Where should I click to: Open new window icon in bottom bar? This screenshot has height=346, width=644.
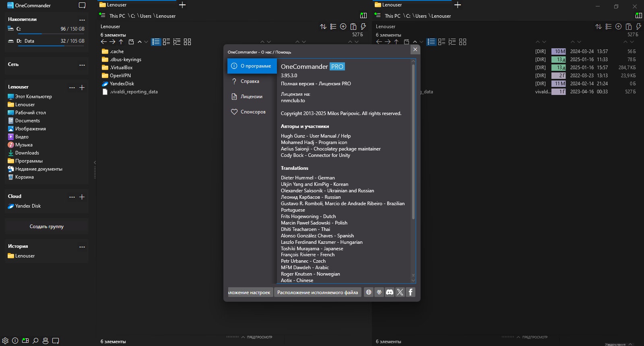56,340
